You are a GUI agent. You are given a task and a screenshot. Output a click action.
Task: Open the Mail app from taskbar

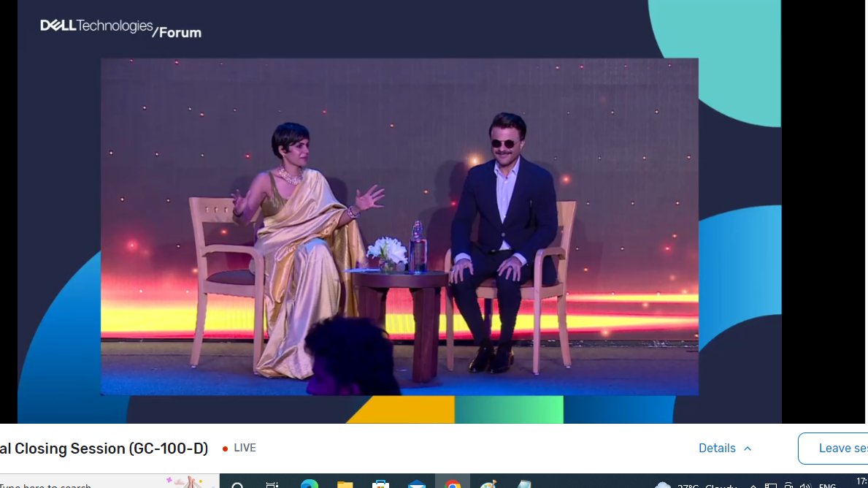pos(416,484)
